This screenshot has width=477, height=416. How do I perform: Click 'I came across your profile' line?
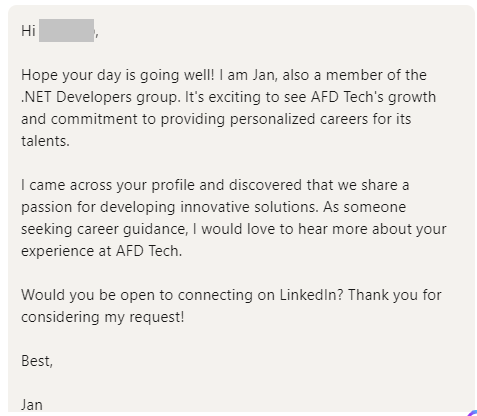tap(108, 185)
